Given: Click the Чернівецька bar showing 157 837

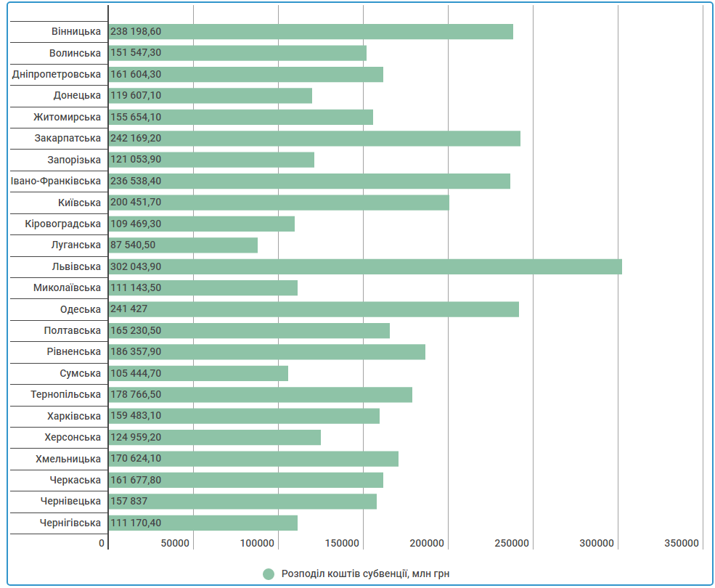Looking at the screenshot, I should (x=242, y=502).
